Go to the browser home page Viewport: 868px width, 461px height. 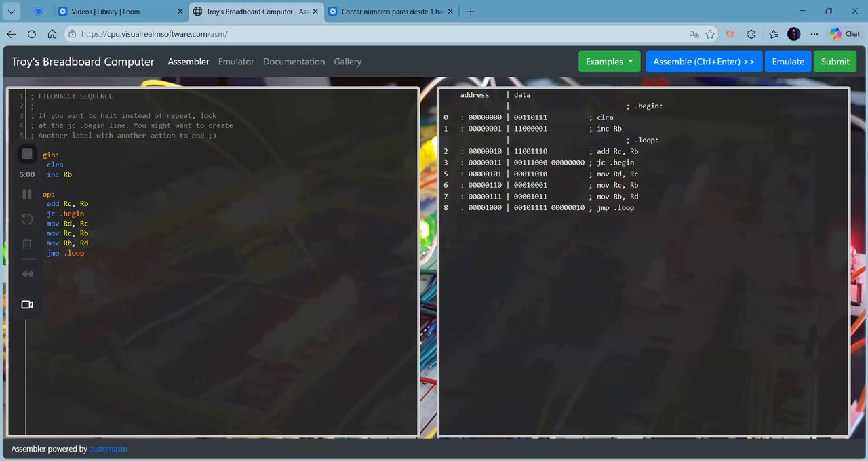(x=52, y=34)
